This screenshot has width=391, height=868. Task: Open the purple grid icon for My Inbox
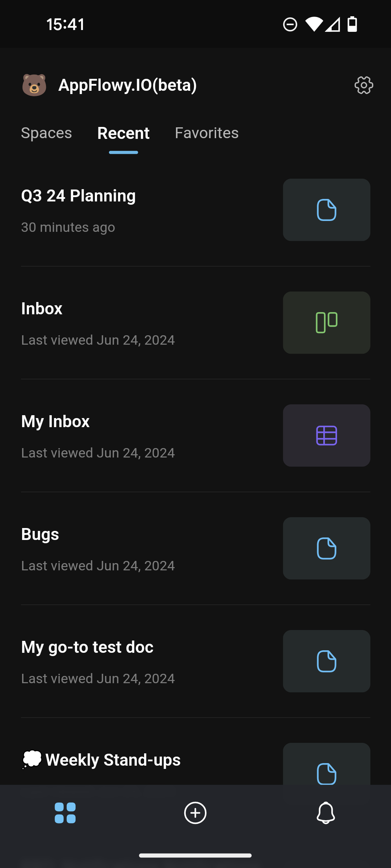[x=327, y=435]
